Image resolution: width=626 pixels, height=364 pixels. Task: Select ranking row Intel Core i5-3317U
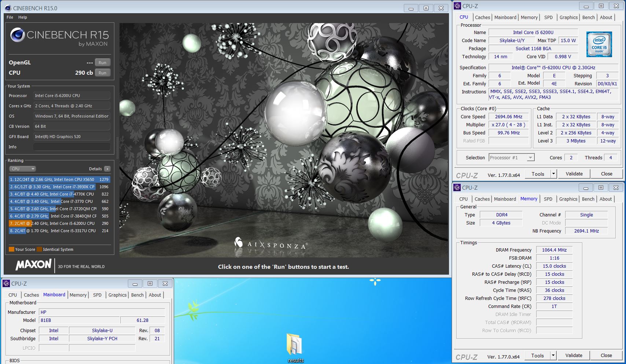pyautogui.click(x=59, y=231)
